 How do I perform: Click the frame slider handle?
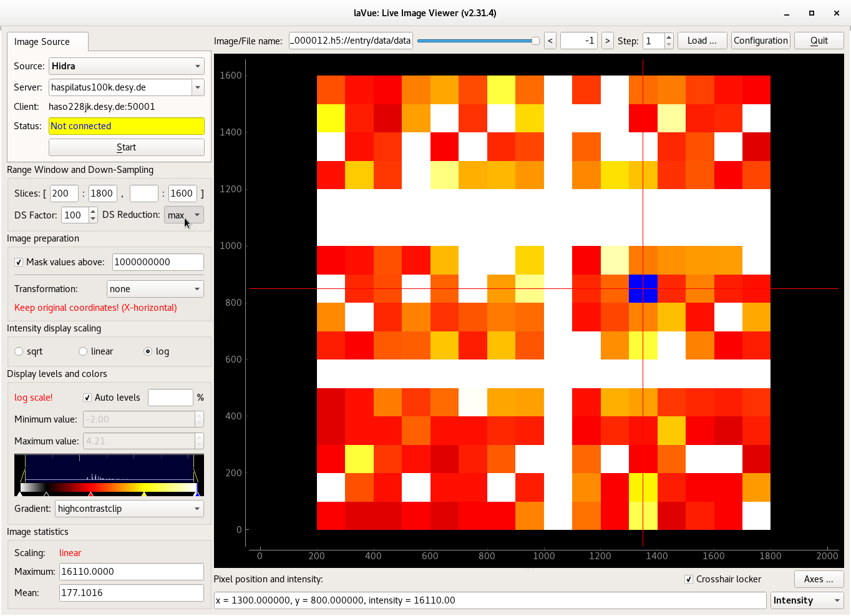(x=535, y=41)
